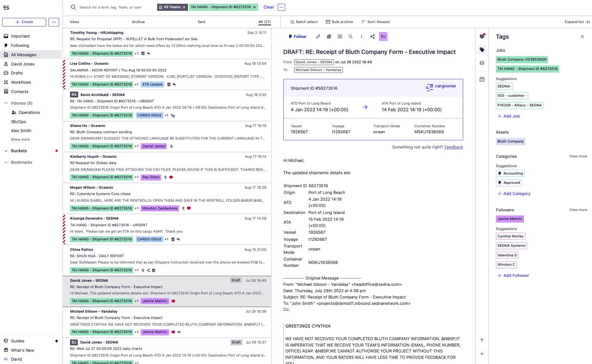Screen dimensions: 592x364
Task: Collapse the Inboxes (8) section
Action: [x=6, y=103]
